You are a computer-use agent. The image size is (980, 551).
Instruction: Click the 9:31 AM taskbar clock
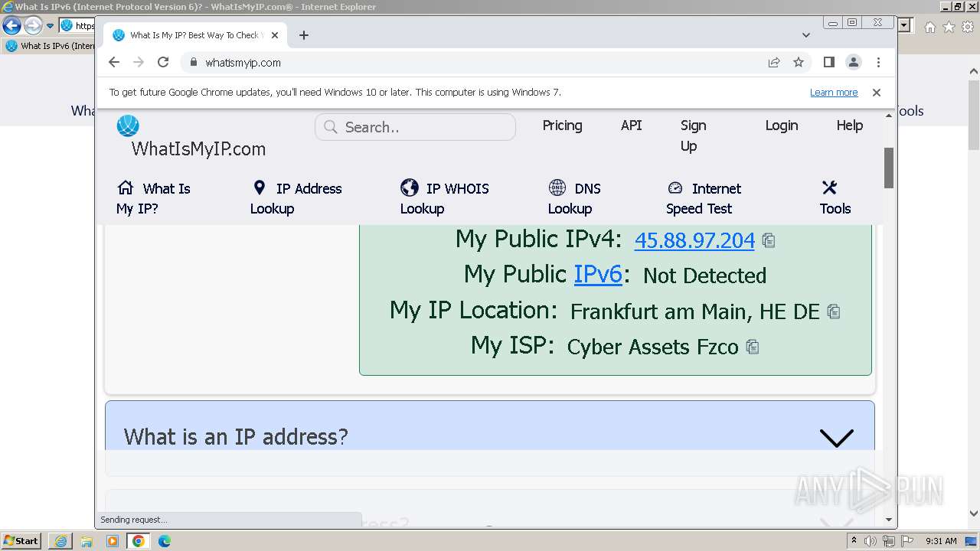[941, 541]
